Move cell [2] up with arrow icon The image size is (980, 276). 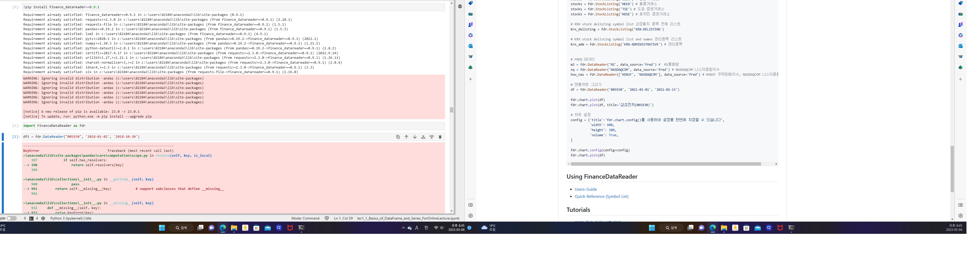click(x=406, y=137)
